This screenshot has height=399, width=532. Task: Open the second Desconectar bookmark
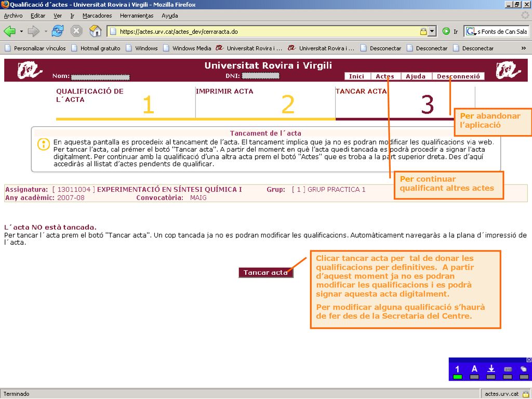tap(427, 48)
